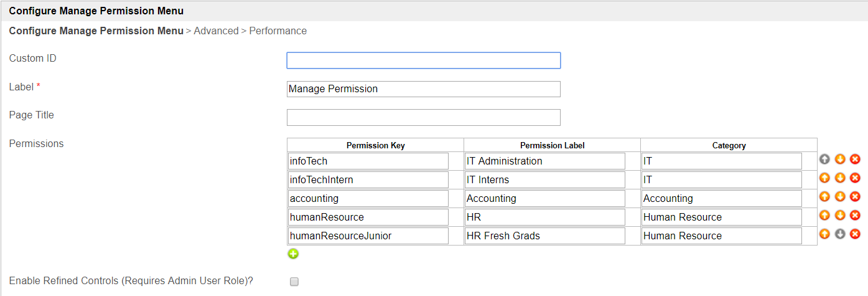The height and width of the screenshot is (296, 868).
Task: Edit the accounting permission key field
Action: (368, 199)
